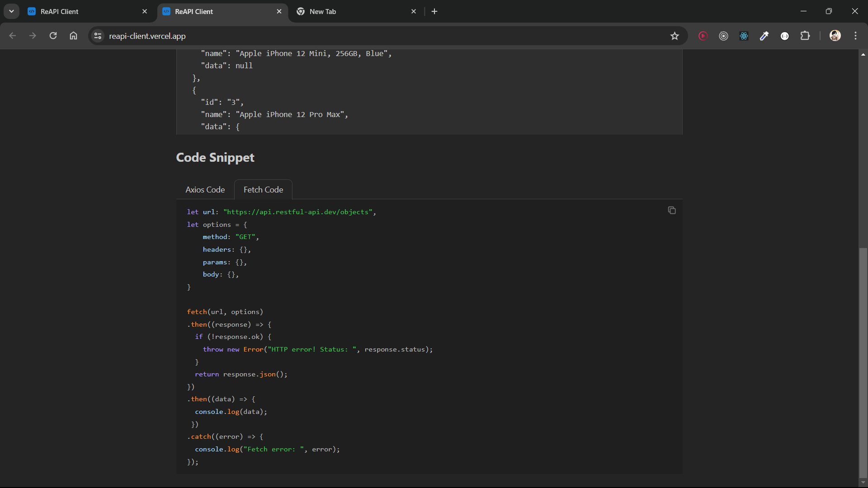Viewport: 868px width, 488px height.
Task: Close the New Tab browser tab
Action: tap(413, 11)
